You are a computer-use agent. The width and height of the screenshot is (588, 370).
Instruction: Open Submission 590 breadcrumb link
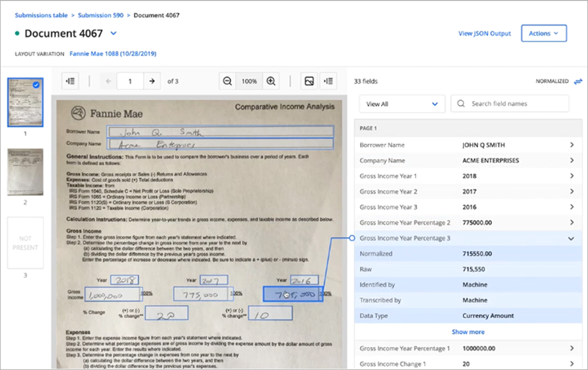click(101, 15)
